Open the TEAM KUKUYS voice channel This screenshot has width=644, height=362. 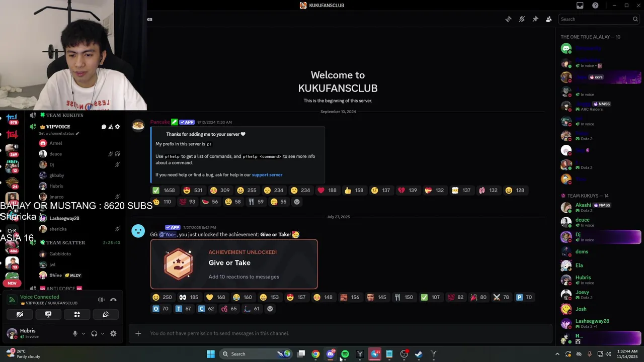click(64, 115)
